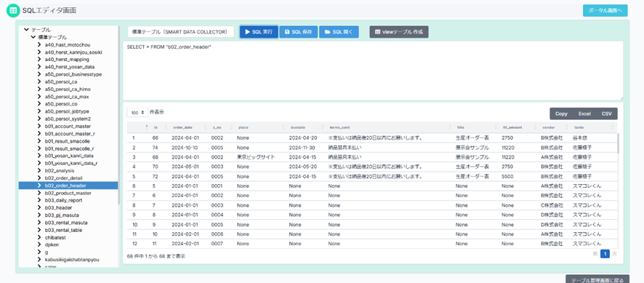This screenshot has width=644, height=283.
Task: Export results as CSV
Action: (606, 113)
